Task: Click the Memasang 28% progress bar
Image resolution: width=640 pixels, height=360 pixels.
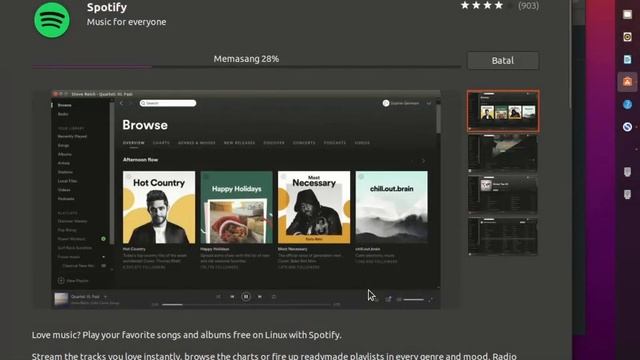Action: 247,66
